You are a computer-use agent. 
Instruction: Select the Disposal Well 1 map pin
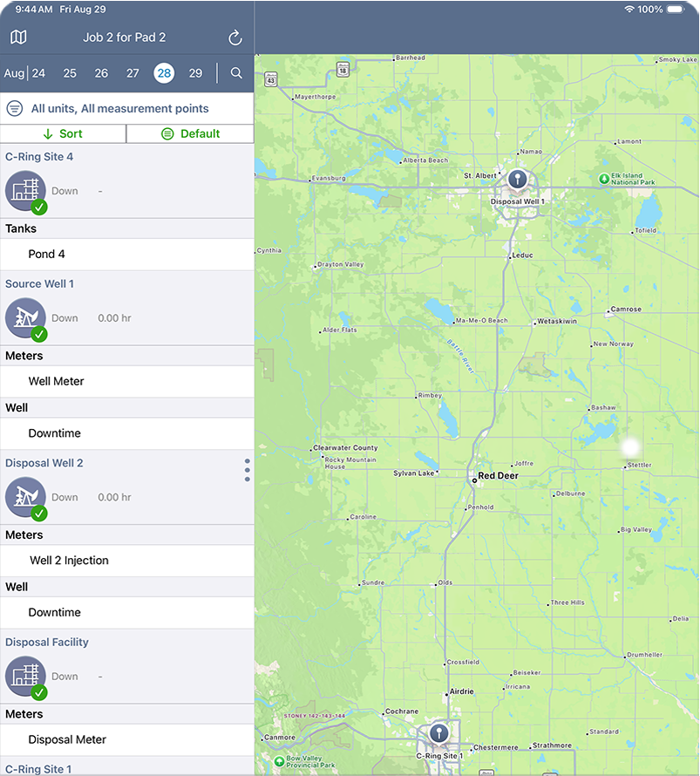(x=518, y=181)
